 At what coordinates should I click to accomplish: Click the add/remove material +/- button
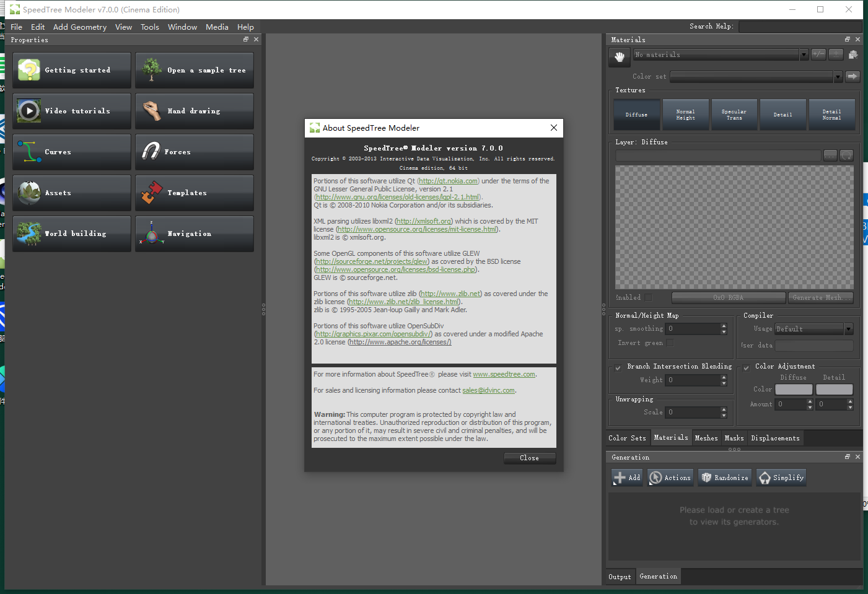(818, 55)
